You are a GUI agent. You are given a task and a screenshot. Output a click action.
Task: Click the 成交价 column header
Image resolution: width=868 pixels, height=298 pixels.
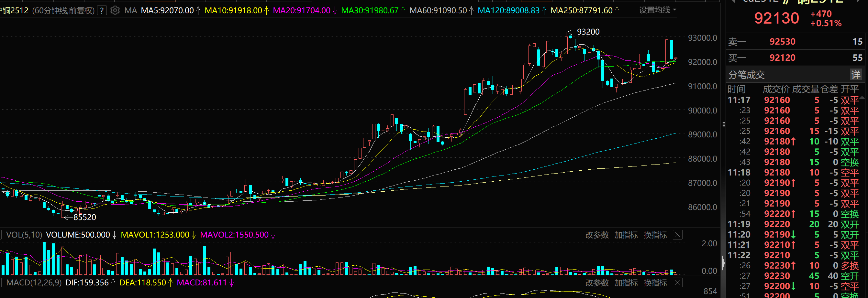776,89
